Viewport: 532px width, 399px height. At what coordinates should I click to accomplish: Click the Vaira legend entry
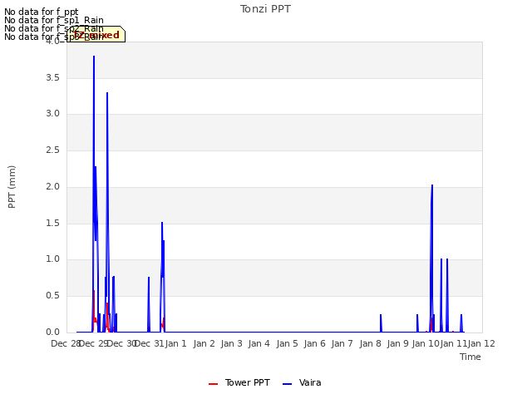point(302,382)
